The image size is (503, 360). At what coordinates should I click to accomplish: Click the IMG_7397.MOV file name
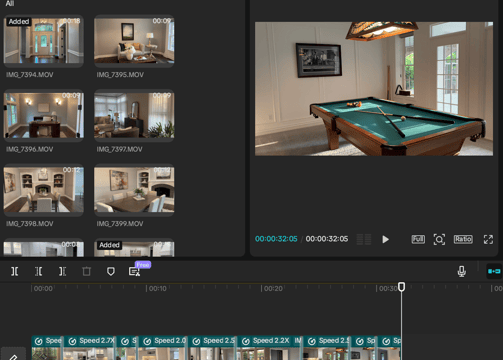[120, 149]
